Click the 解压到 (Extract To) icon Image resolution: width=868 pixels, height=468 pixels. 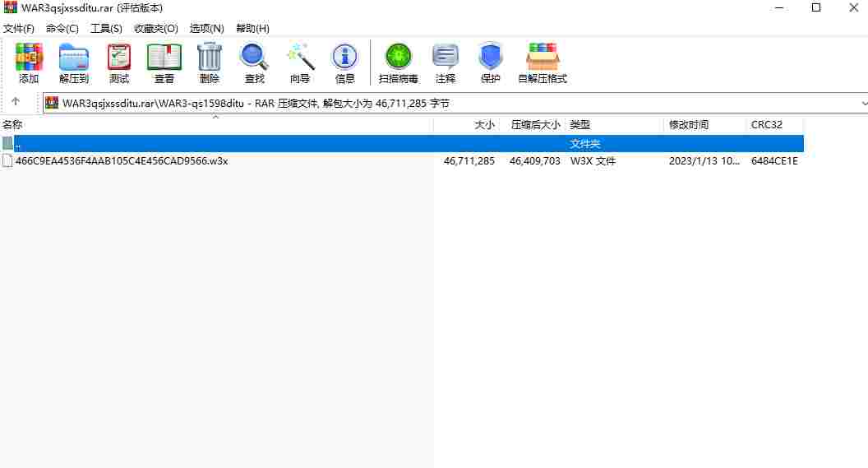74,63
